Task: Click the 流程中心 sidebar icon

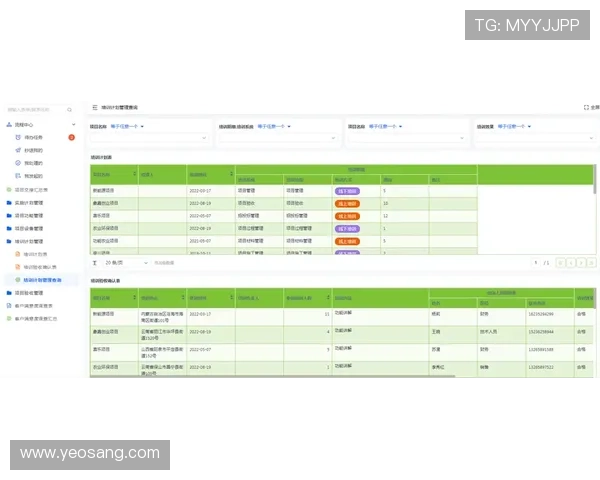Action: tap(9, 125)
